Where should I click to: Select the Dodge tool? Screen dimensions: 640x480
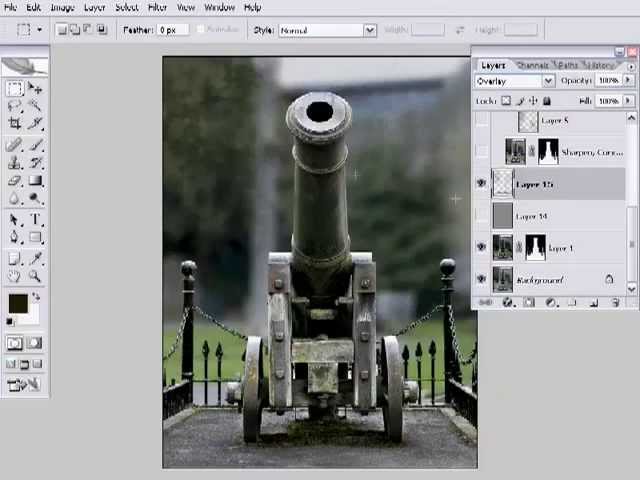click(36, 198)
